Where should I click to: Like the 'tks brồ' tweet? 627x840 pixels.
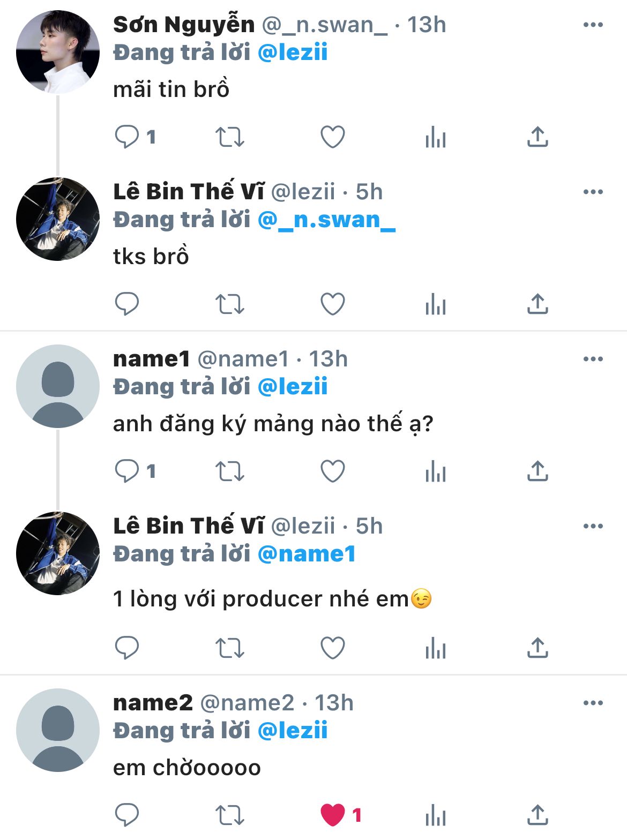point(332,304)
